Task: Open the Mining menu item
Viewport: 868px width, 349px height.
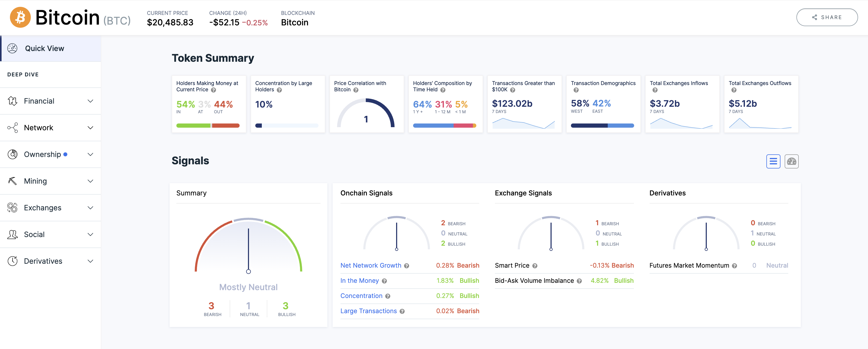Action: pos(50,181)
